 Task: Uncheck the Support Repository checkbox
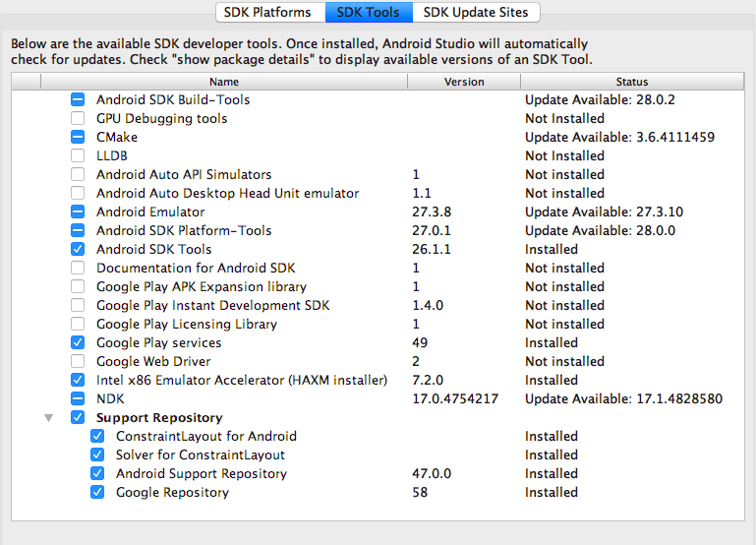pyautogui.click(x=78, y=417)
